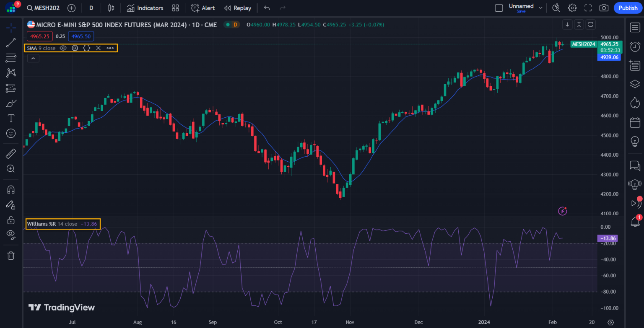Open the Indicators menu
The height and width of the screenshot is (328, 644).
point(145,8)
